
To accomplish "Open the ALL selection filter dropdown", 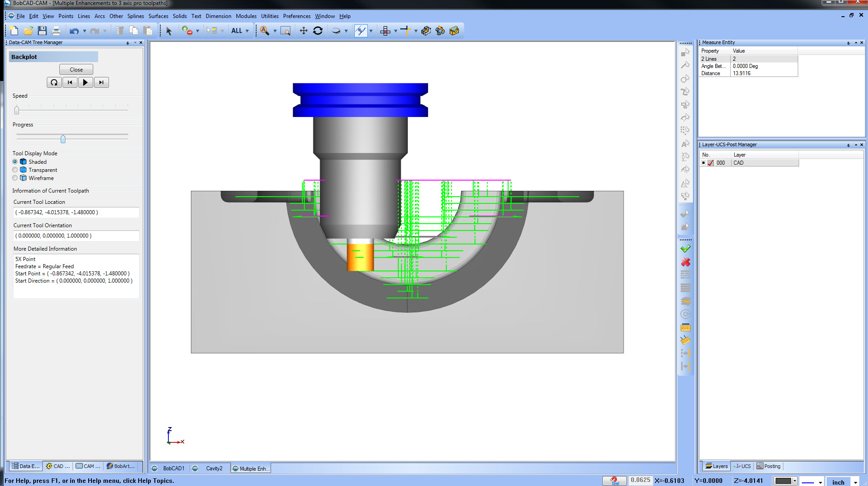I will tap(247, 31).
